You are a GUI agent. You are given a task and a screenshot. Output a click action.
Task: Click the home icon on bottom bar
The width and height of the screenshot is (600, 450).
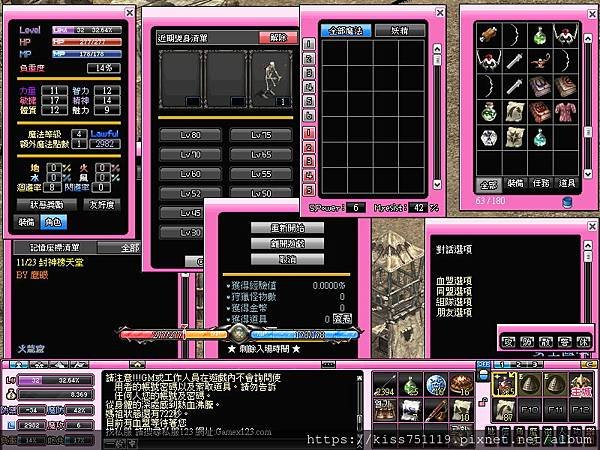[x=137, y=364]
